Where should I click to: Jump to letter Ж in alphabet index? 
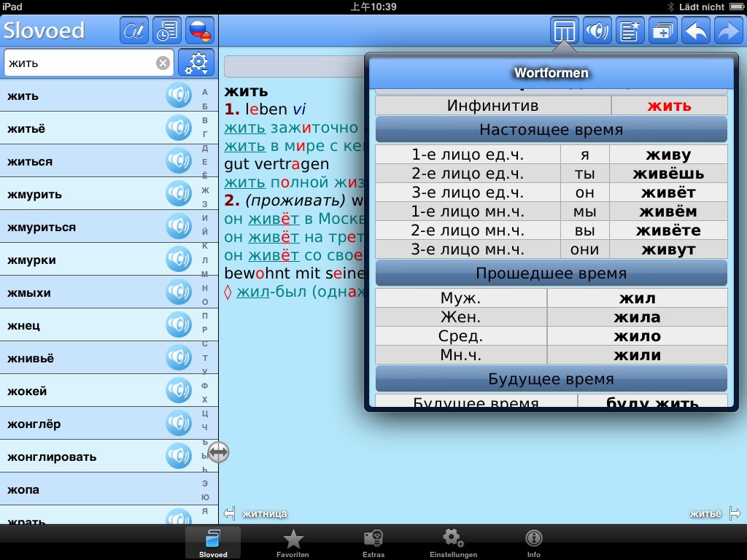coord(205,190)
